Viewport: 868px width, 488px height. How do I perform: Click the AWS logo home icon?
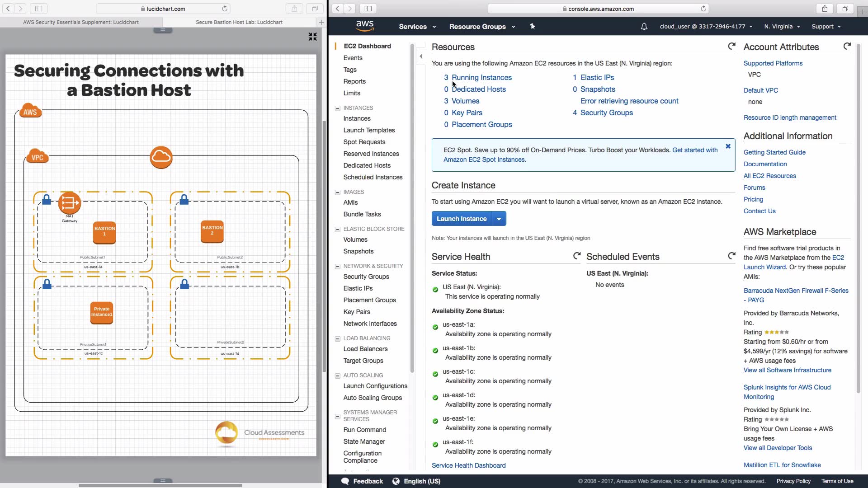(364, 26)
